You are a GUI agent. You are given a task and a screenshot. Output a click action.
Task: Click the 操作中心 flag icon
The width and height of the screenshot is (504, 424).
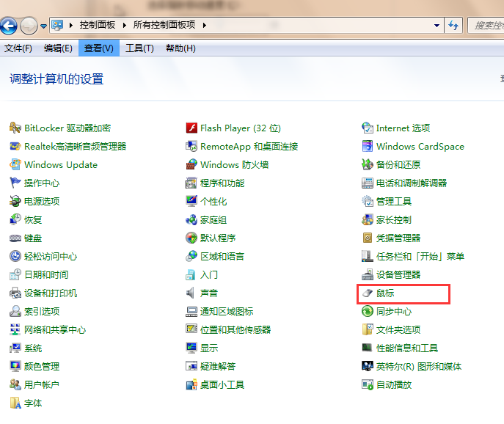tap(15, 183)
